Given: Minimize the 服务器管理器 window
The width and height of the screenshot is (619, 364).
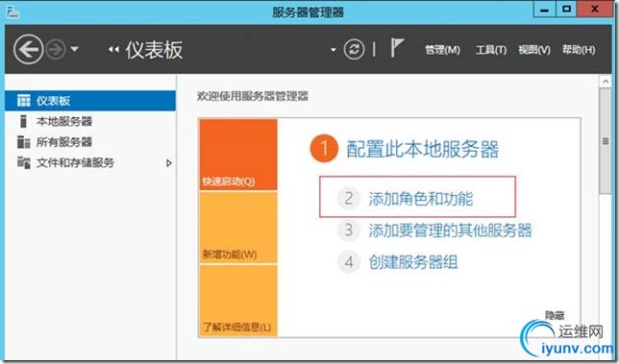Looking at the screenshot, I should [x=545, y=10].
